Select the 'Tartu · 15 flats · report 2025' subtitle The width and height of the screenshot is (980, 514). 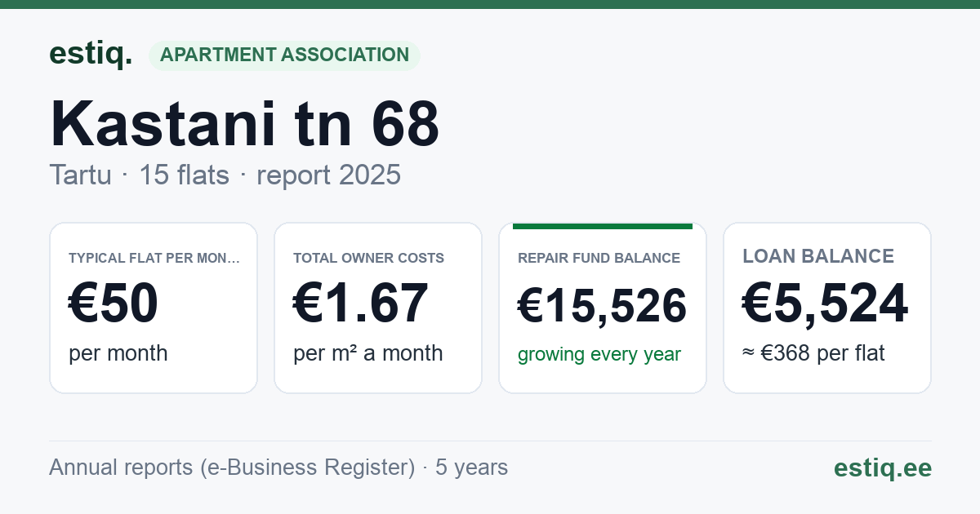click(x=225, y=175)
